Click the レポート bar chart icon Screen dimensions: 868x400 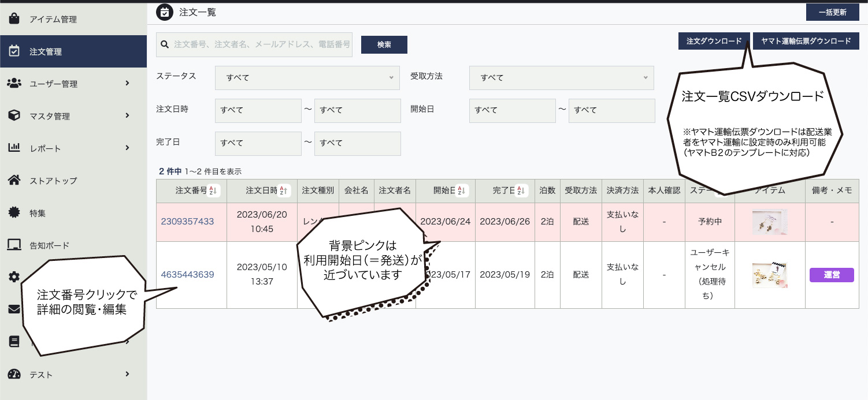coord(14,148)
